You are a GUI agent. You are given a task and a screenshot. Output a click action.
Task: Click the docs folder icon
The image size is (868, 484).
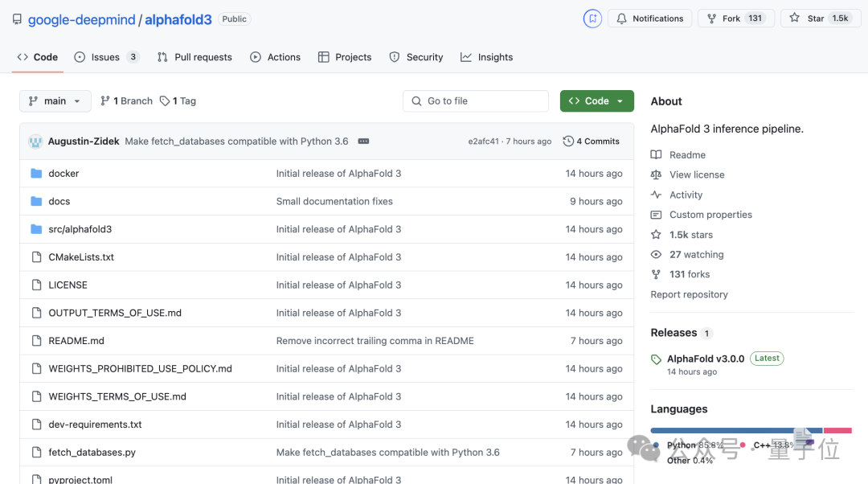[36, 201]
